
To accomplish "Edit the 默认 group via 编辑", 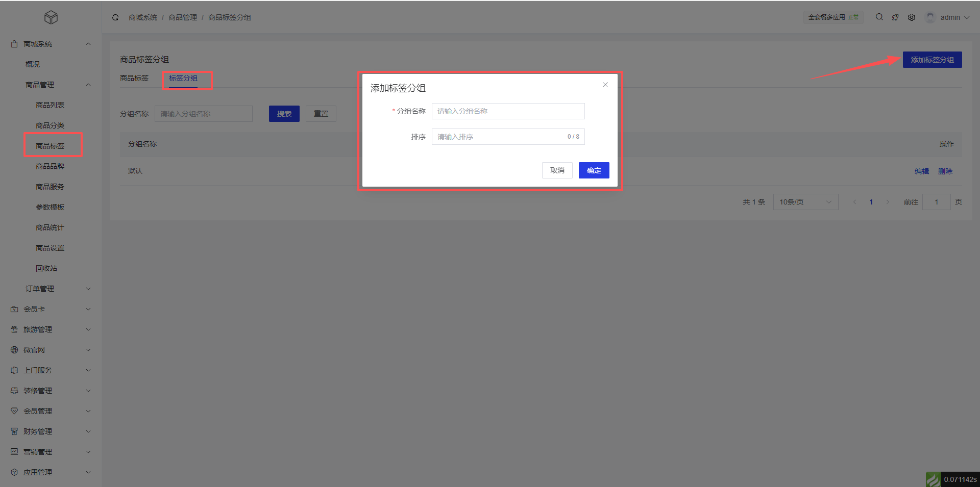I will tap(922, 171).
